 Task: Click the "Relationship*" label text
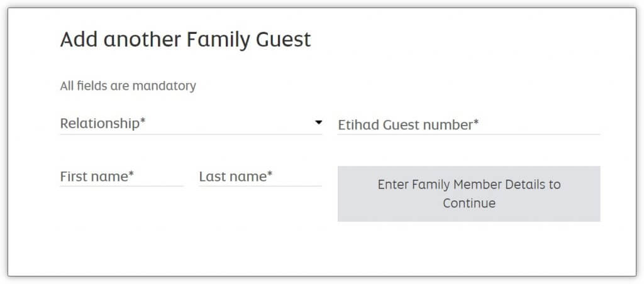(103, 123)
